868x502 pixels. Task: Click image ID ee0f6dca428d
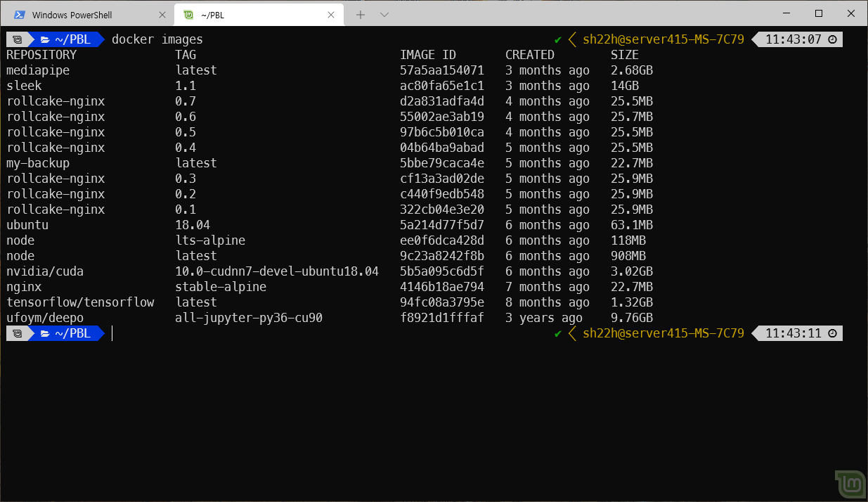pyautogui.click(x=442, y=240)
